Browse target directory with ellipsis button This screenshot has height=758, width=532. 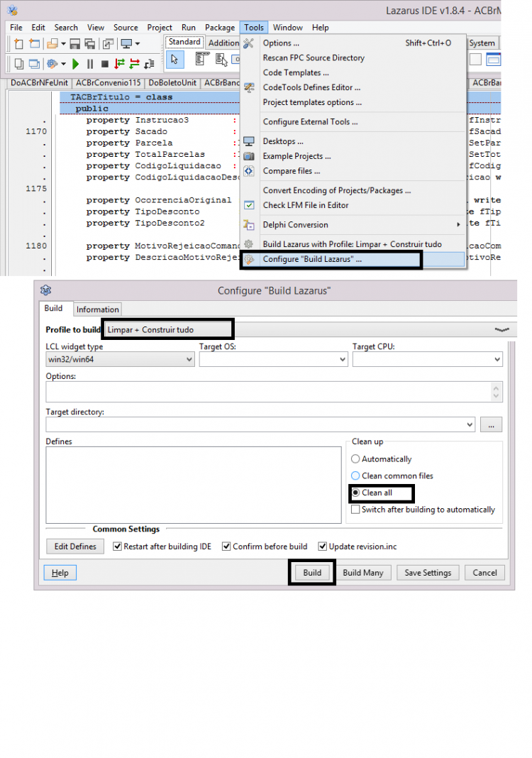(491, 424)
